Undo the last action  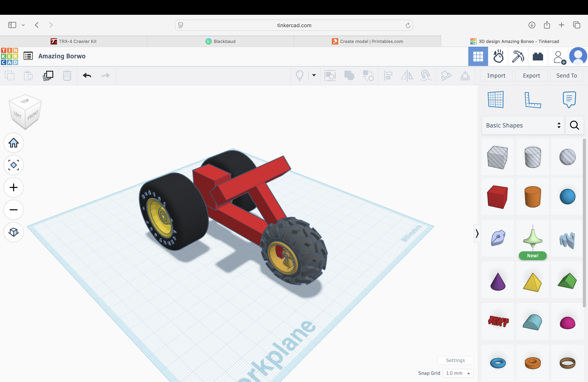(87, 75)
